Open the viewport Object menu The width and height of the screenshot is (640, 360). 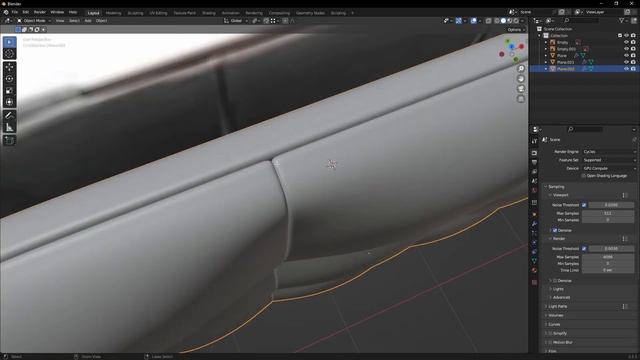click(x=101, y=20)
